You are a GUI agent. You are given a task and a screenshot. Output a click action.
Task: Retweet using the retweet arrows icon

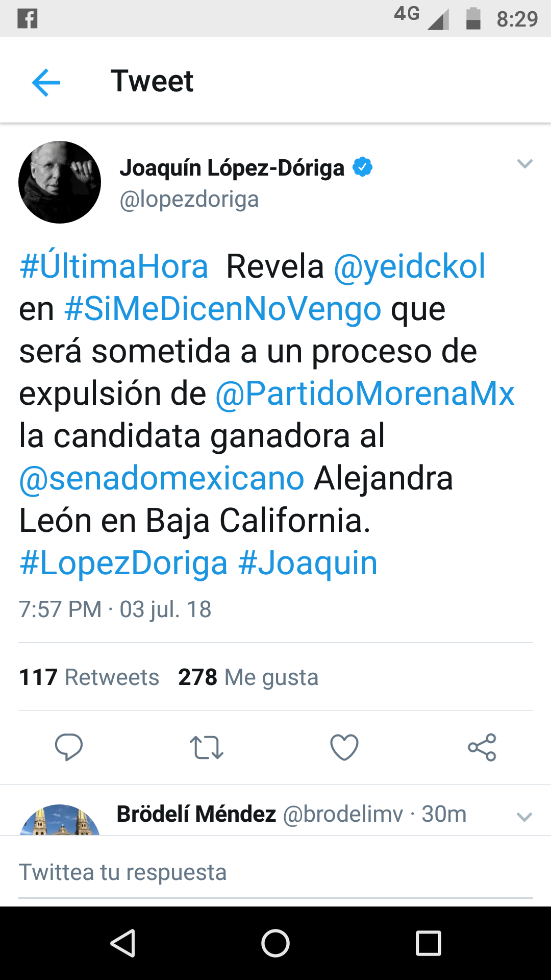pyautogui.click(x=207, y=747)
